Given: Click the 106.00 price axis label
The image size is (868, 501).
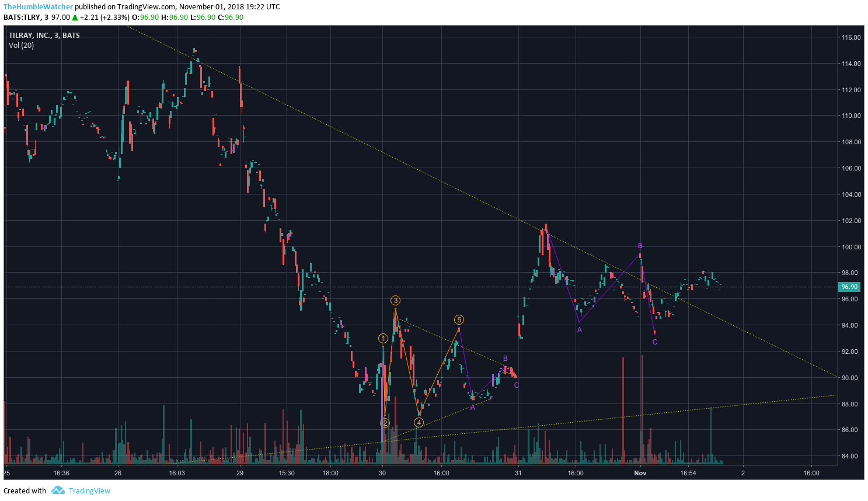Looking at the screenshot, I should [851, 168].
